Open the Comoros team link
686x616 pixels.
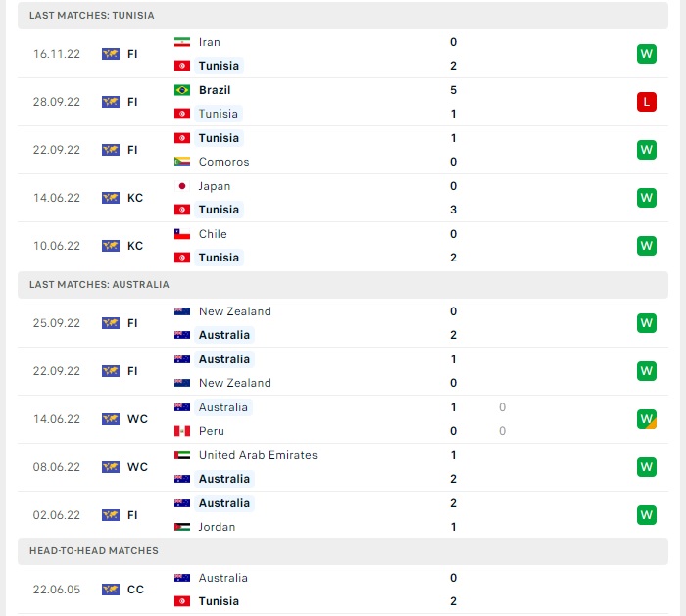(x=223, y=162)
